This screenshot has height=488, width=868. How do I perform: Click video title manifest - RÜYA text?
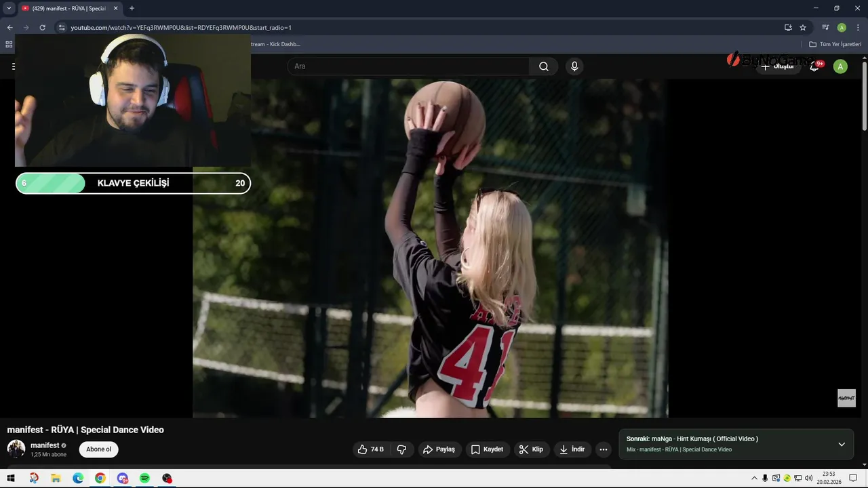click(x=85, y=430)
